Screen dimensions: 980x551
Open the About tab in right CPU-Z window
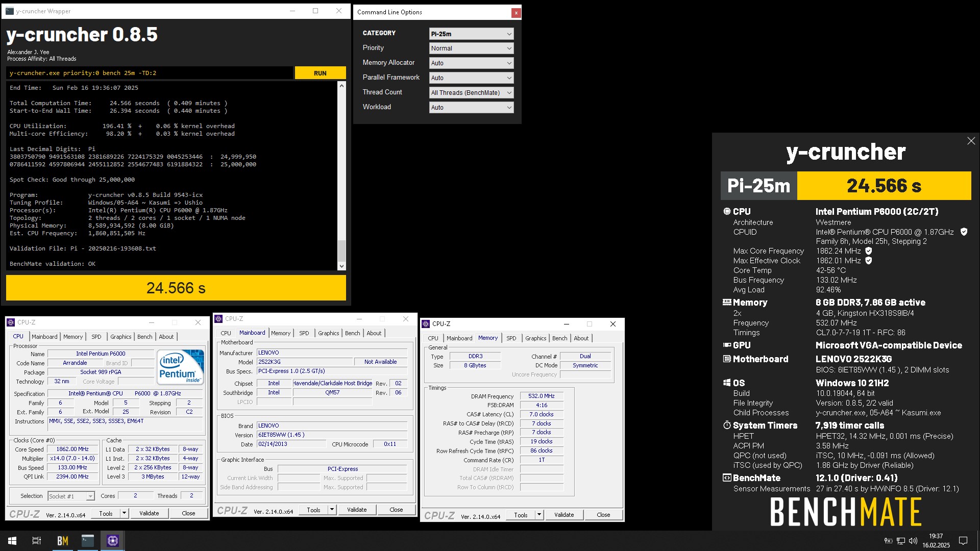[581, 338]
